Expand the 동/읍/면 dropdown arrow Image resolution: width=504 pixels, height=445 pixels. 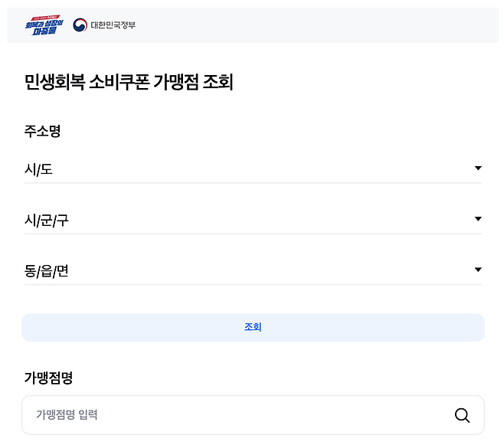[x=478, y=270]
